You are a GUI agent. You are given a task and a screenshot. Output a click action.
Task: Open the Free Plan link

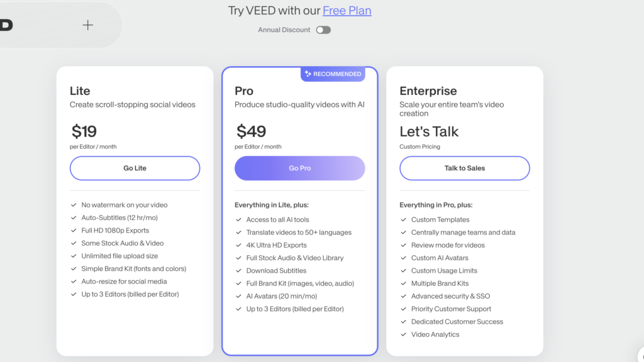347,11
